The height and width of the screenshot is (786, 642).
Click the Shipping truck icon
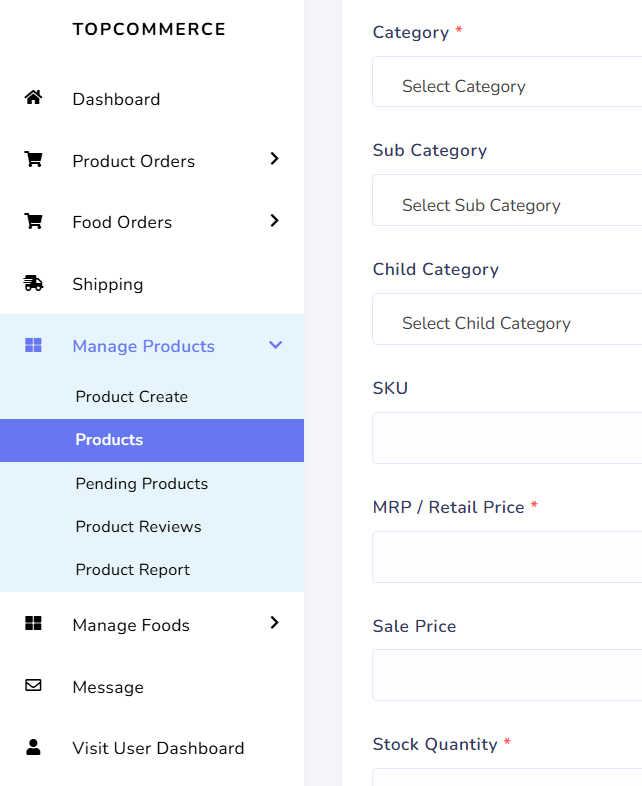coord(34,283)
